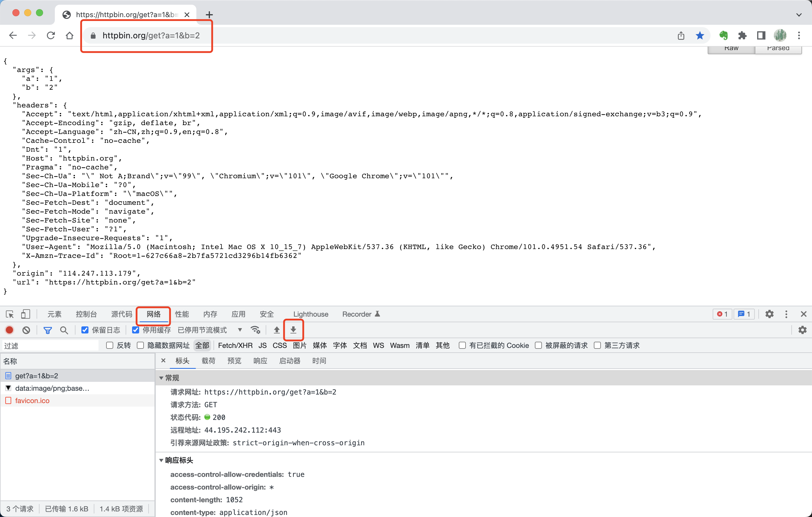The width and height of the screenshot is (812, 517).
Task: Select the favicon.ico request row
Action: (x=78, y=400)
